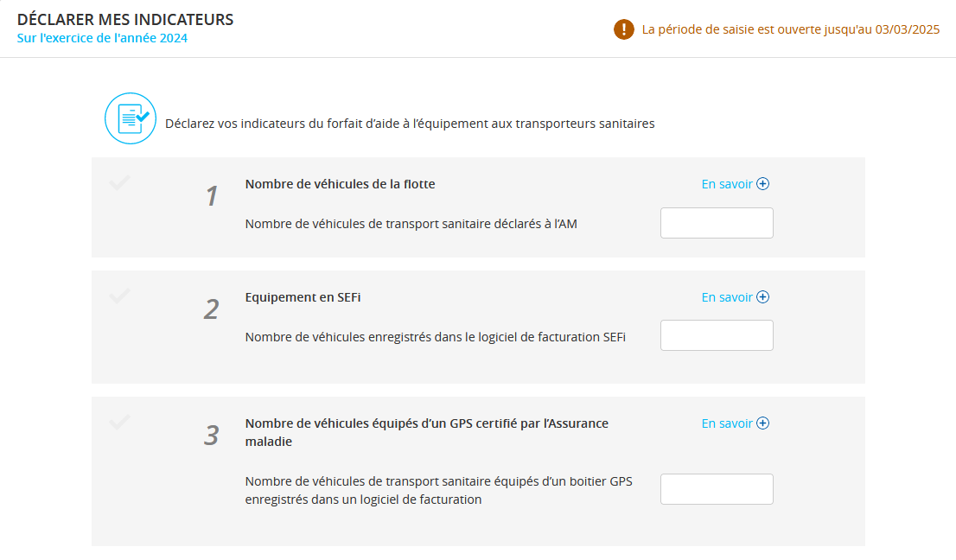Click plus icon beside SEFi En savoir

[x=762, y=296]
